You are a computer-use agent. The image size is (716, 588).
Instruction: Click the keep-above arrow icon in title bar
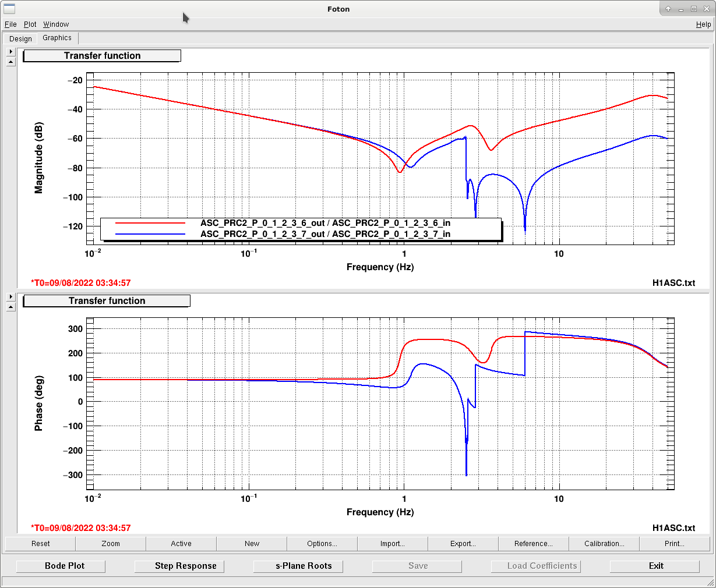(x=668, y=9)
